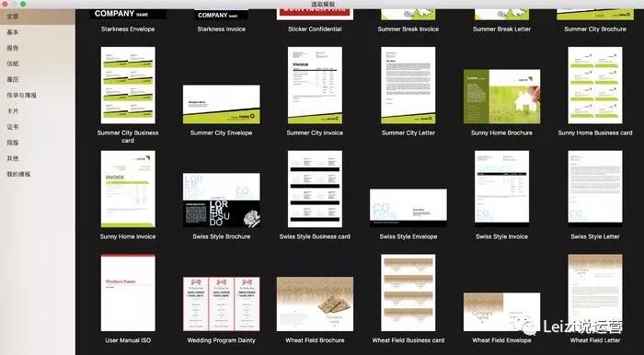The height and width of the screenshot is (355, 644).
Task: Choose the Swiss Style Business card template
Action: [x=315, y=189]
